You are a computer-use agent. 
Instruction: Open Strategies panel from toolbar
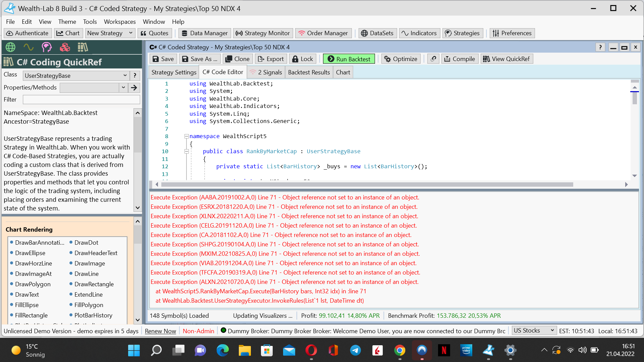coord(463,33)
